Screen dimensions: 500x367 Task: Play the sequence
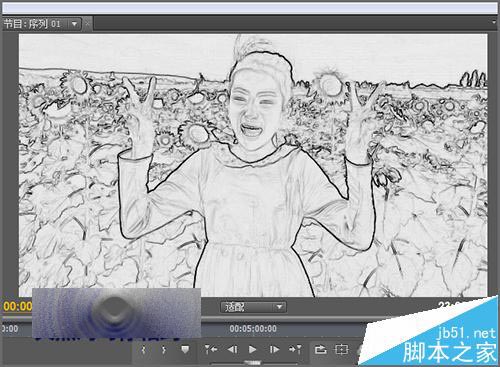tap(253, 349)
